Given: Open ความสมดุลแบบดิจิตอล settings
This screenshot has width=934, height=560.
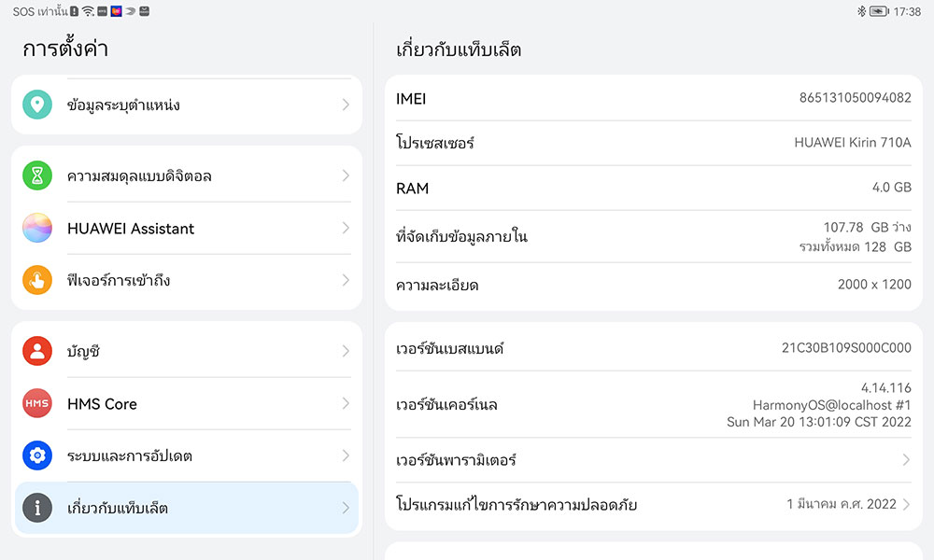Looking at the screenshot, I should (187, 175).
